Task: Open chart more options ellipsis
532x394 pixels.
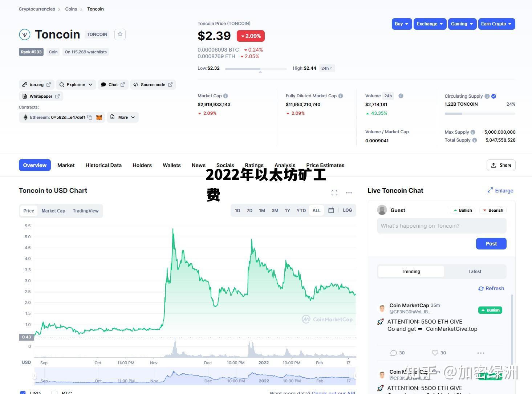Action: 349,193
